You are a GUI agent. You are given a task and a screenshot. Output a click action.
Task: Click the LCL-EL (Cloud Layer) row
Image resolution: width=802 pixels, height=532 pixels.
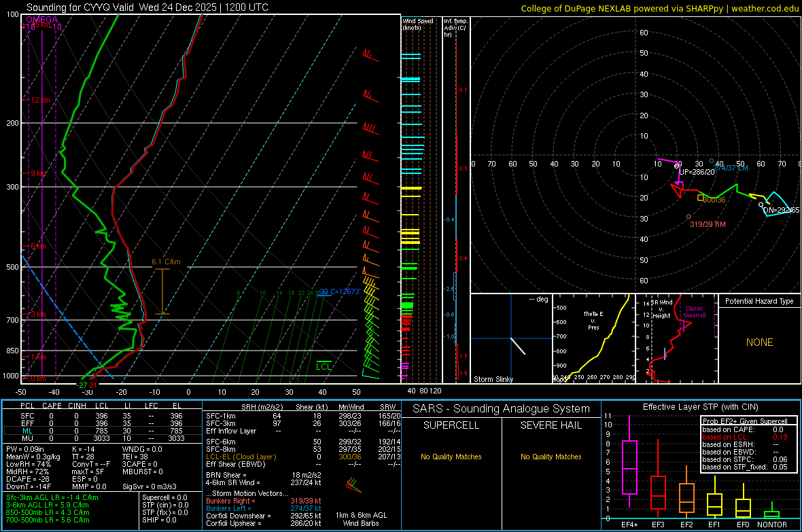click(303, 457)
